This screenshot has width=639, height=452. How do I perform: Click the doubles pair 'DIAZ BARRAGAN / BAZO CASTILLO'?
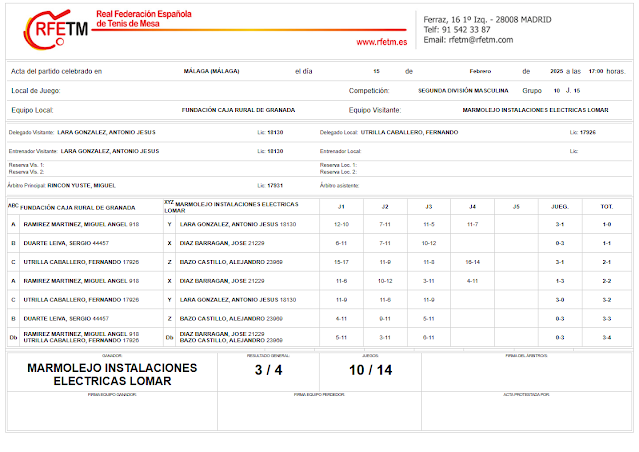[231, 337]
